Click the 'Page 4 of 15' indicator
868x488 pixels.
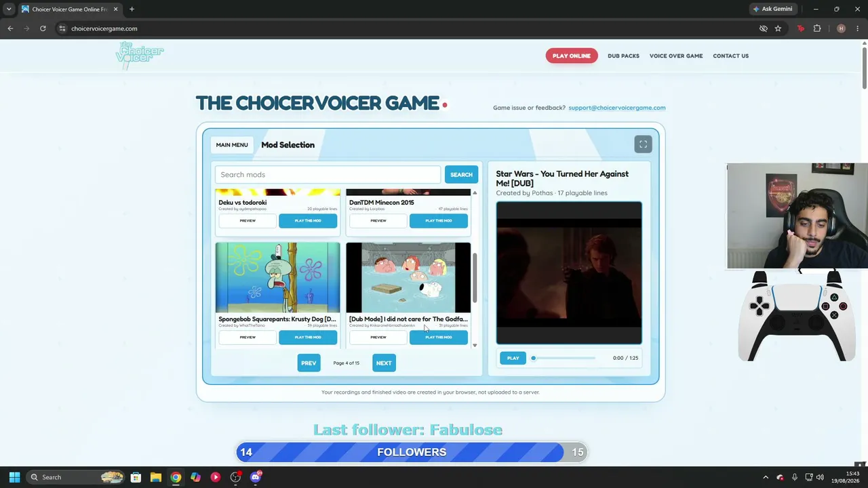click(347, 363)
